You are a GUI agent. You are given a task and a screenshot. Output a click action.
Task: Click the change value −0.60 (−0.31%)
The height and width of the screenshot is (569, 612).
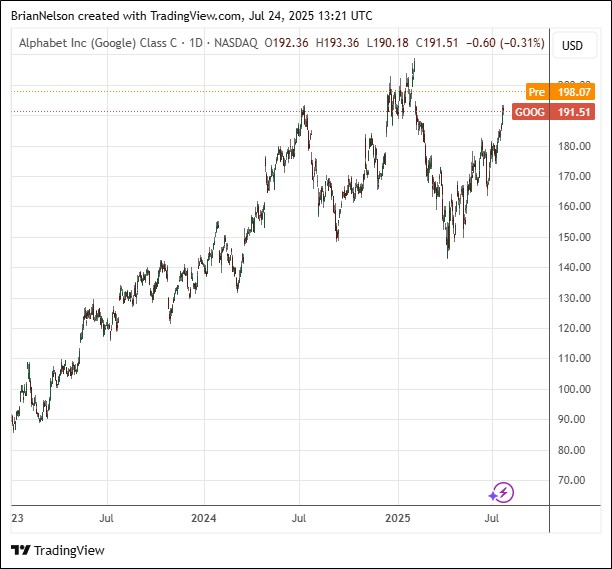[x=505, y=43]
